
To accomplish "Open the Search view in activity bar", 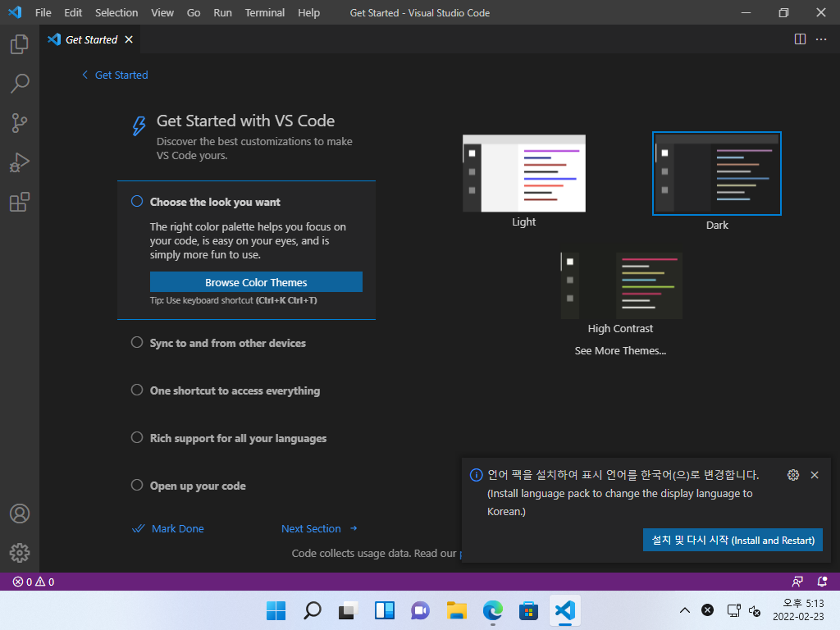I will 20,84.
